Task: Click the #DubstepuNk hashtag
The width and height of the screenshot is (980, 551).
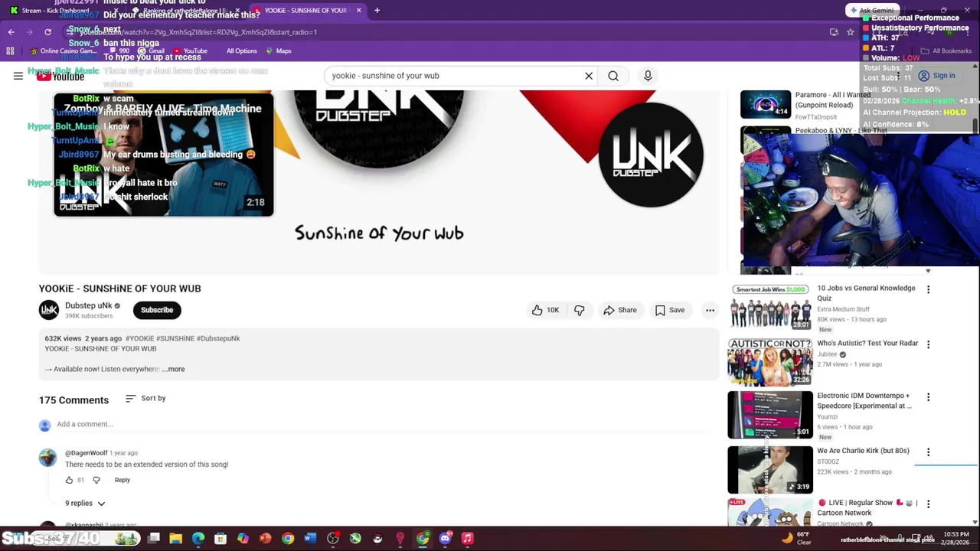Action: [218, 338]
